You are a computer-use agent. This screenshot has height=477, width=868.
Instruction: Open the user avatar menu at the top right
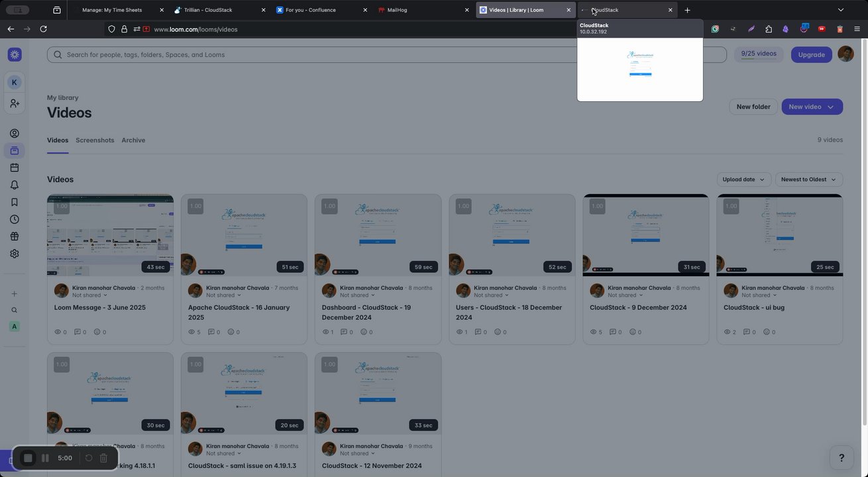click(x=845, y=54)
